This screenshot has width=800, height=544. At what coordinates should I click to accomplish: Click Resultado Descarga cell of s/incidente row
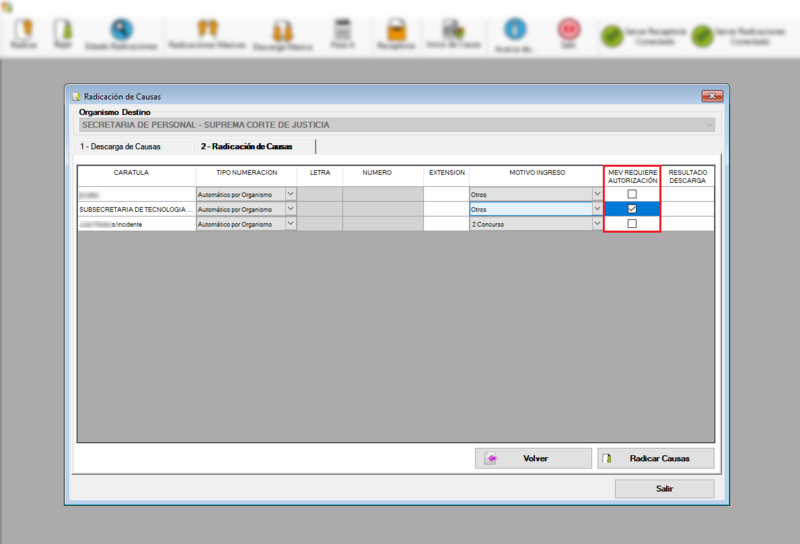pyautogui.click(x=687, y=224)
